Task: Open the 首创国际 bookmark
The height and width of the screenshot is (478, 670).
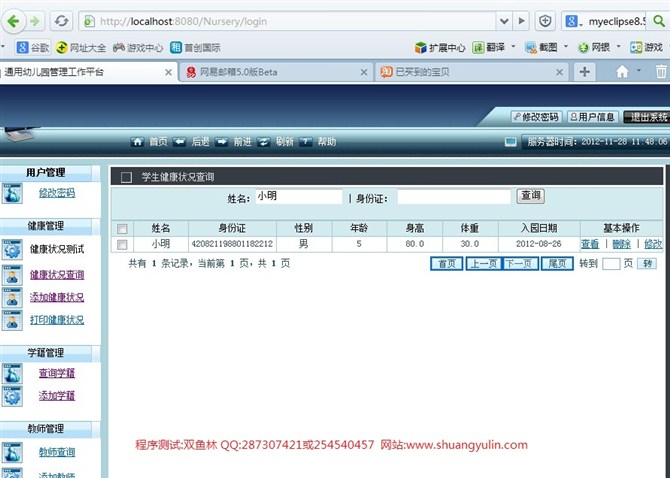Action: [195, 47]
